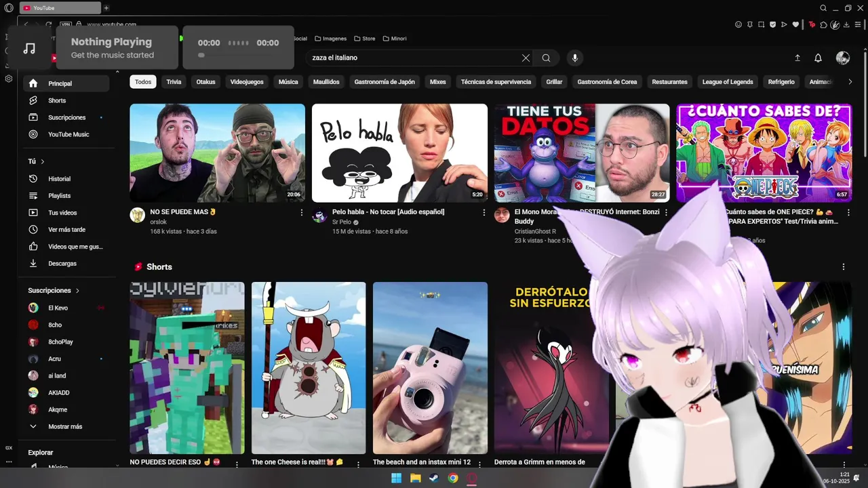Open Videos que me gustan list
The image size is (868, 488).
pyautogui.click(x=66, y=247)
